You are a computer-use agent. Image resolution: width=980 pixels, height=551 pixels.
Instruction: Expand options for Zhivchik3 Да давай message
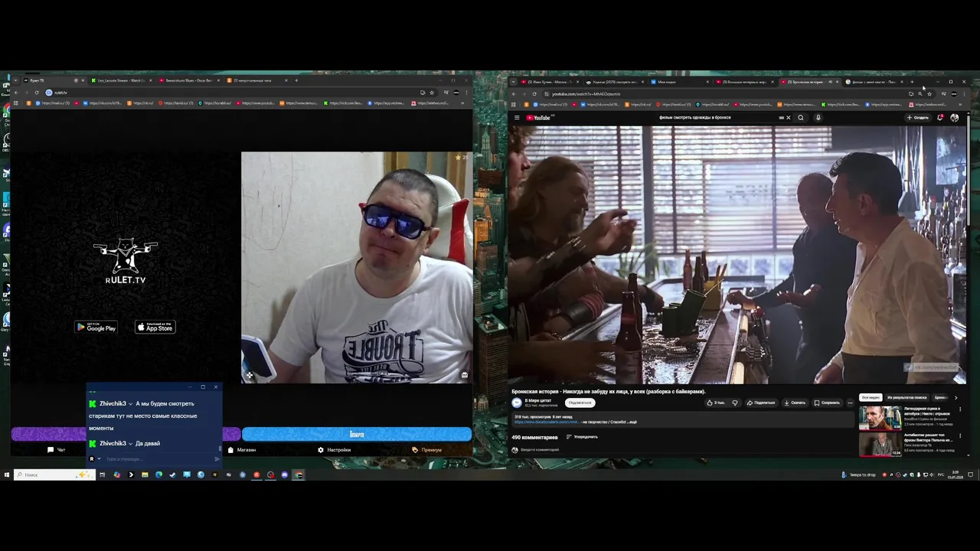click(130, 443)
